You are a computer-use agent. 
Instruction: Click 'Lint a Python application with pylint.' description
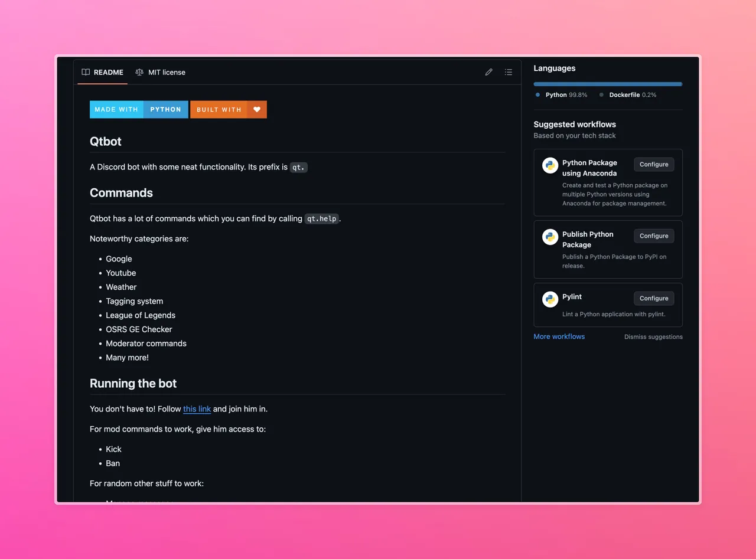click(614, 314)
